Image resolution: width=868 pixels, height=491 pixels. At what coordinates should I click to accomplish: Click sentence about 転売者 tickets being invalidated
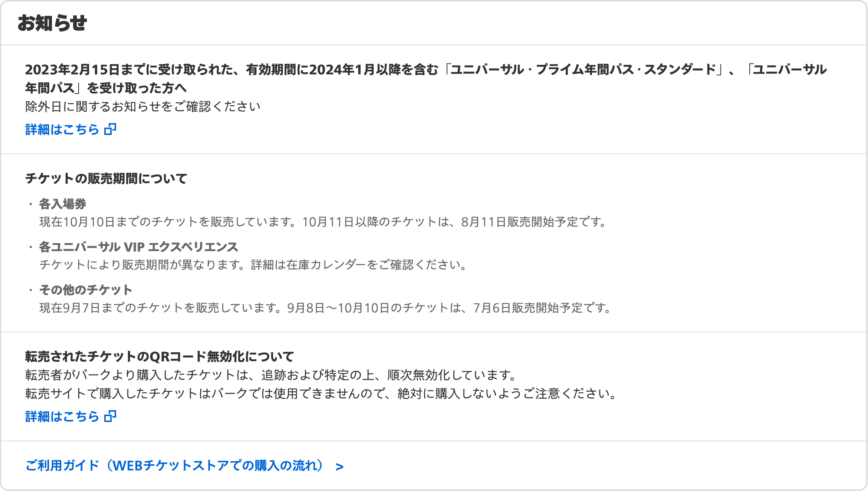[x=271, y=375]
